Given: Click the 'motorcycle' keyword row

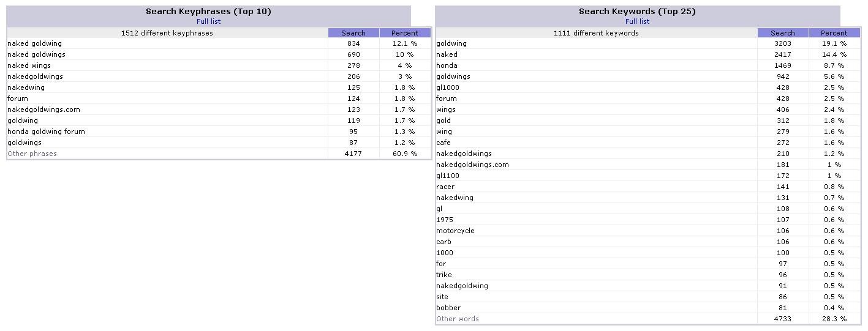Looking at the screenshot, I should 648,231.
